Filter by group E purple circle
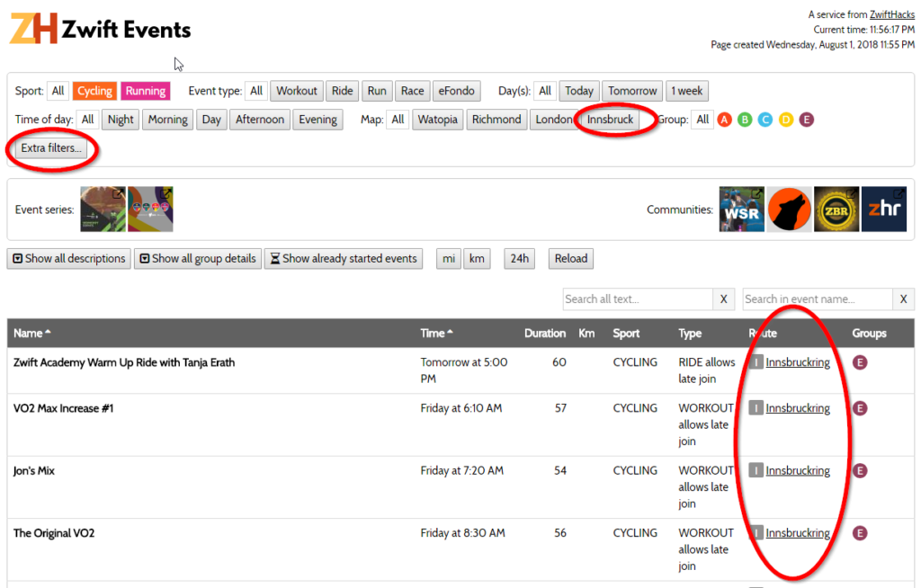The width and height of the screenshot is (921, 588). pyautogui.click(x=807, y=120)
